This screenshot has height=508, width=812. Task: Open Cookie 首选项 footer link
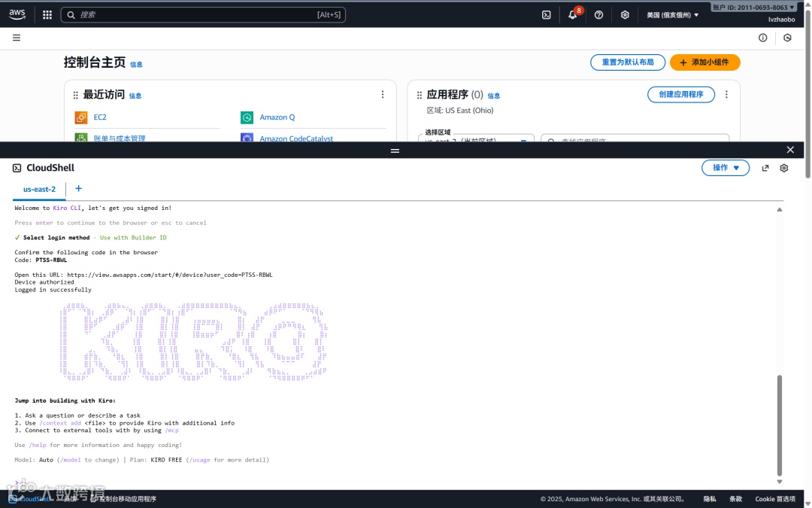[x=775, y=499]
